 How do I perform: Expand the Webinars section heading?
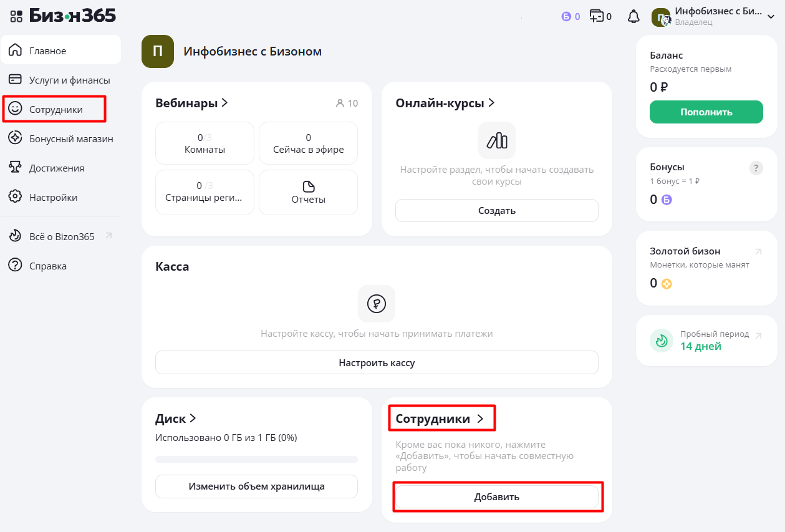(191, 103)
